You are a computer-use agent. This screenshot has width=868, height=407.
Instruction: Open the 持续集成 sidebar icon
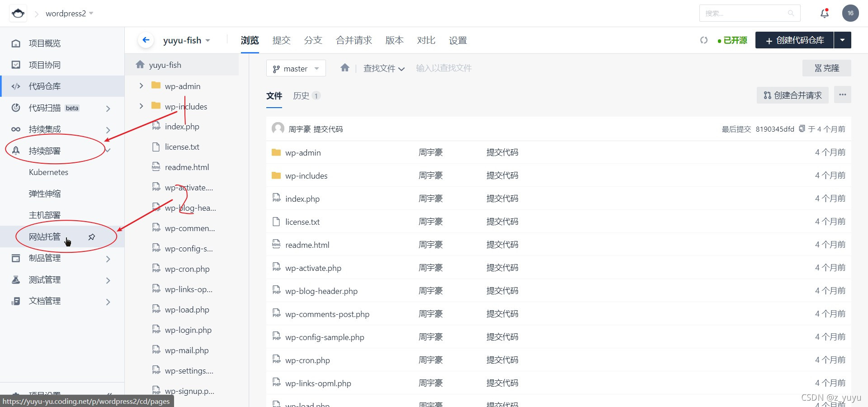16,129
